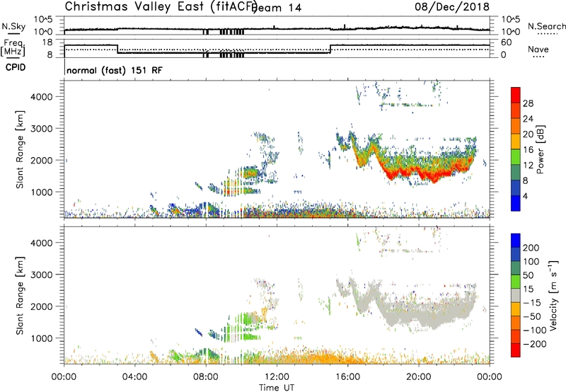Click the "Beam 14" label
Viewport: 566px width, 392px height.
coord(277,8)
